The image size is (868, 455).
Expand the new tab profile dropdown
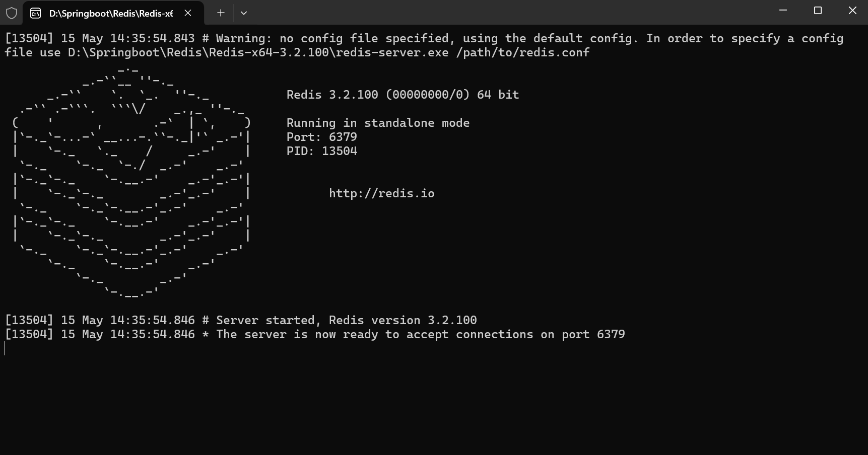pos(244,13)
